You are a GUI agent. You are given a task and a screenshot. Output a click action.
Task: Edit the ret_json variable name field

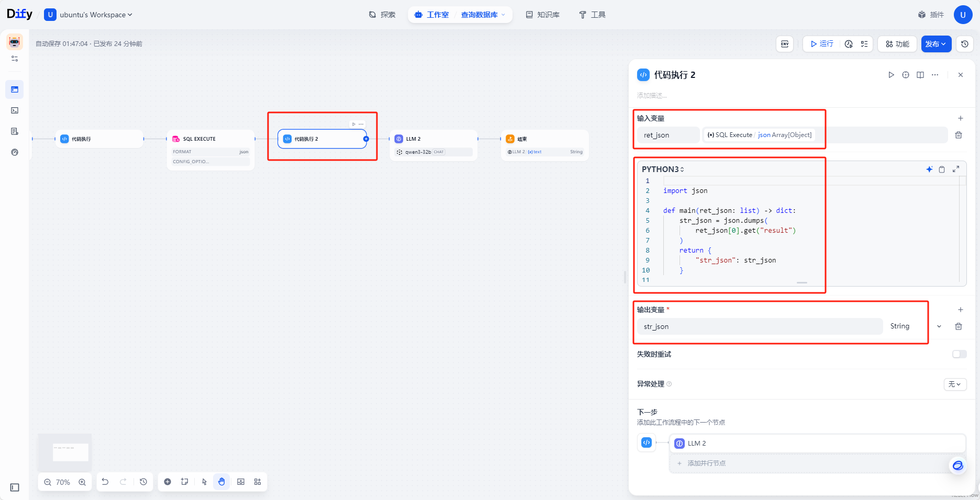[669, 135]
